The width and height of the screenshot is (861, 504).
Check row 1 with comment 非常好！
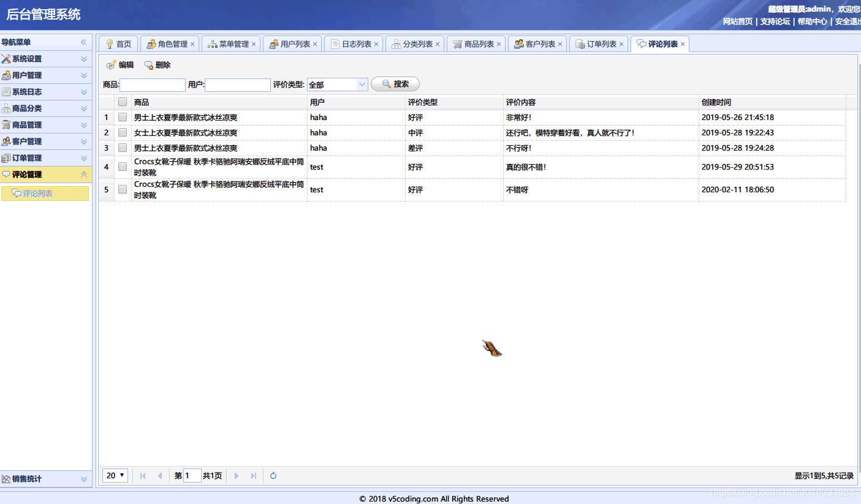pyautogui.click(x=123, y=117)
